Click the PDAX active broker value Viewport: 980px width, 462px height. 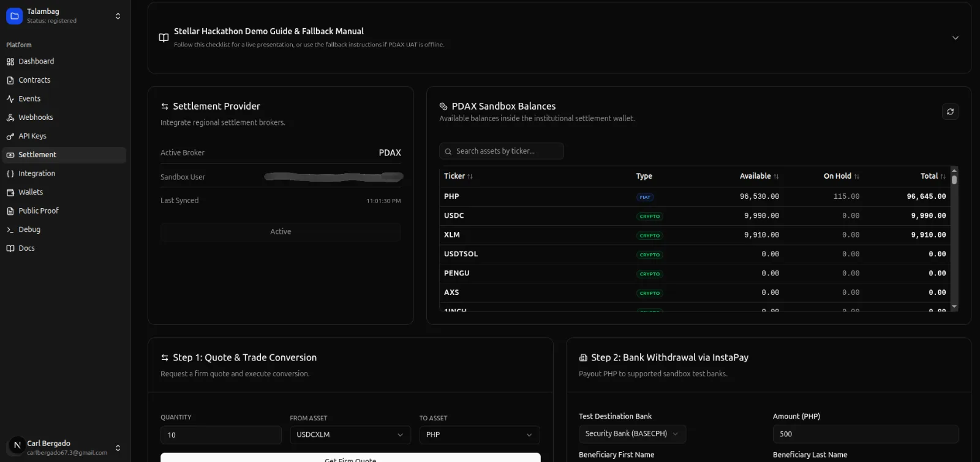[390, 153]
